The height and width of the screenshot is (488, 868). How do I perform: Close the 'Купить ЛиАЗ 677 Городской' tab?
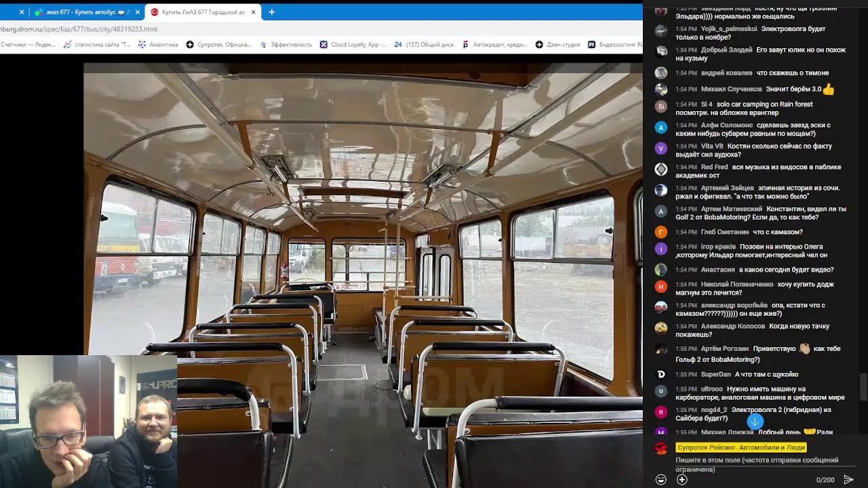(x=254, y=12)
